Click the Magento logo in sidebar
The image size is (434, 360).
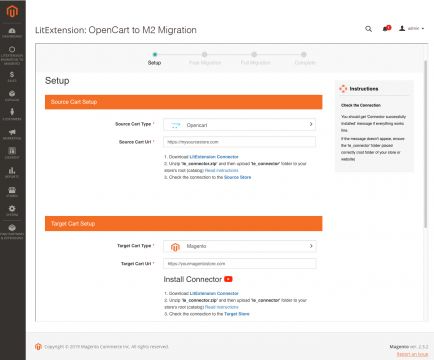tap(12, 11)
